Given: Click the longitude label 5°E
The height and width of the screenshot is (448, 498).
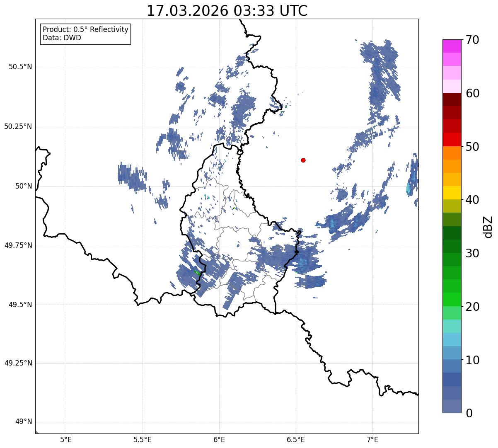Looking at the screenshot, I should coord(66,440).
